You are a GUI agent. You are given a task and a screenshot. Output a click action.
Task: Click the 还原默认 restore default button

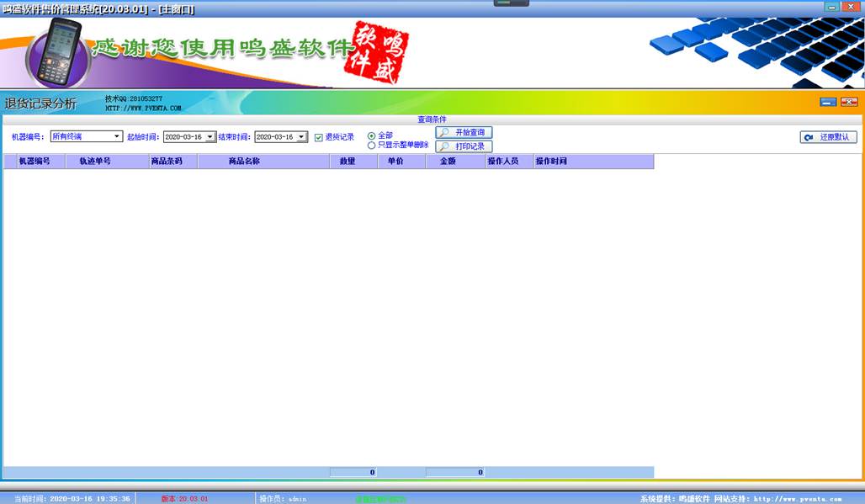pyautogui.click(x=828, y=137)
